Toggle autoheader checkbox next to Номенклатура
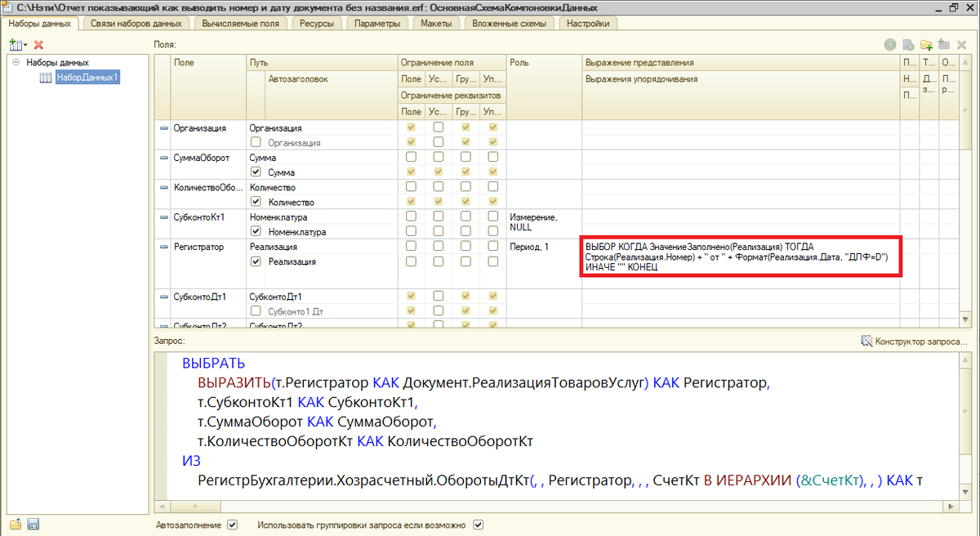Viewport: 980px width, 536px height. point(256,232)
